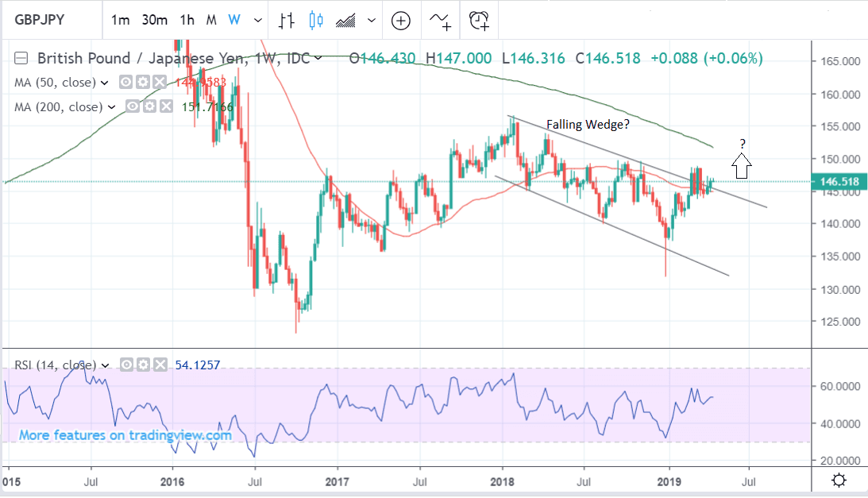
Task: Open settings gear for MA (50, close)
Action: tap(142, 83)
